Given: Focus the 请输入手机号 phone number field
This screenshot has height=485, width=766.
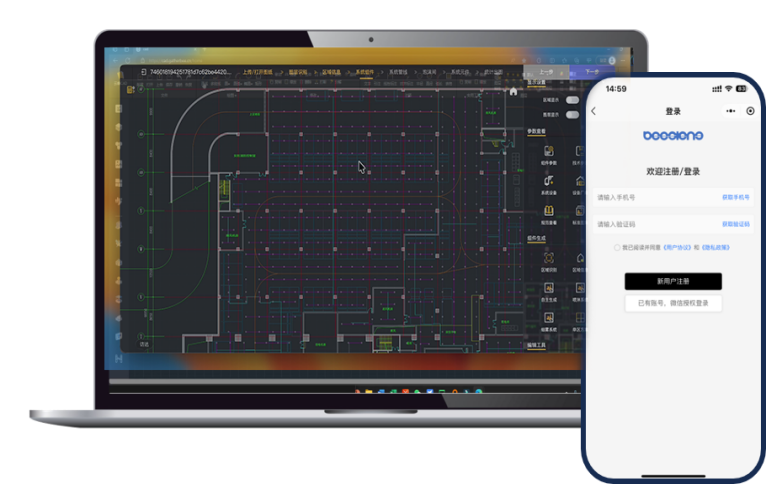Looking at the screenshot, I should (673, 197).
